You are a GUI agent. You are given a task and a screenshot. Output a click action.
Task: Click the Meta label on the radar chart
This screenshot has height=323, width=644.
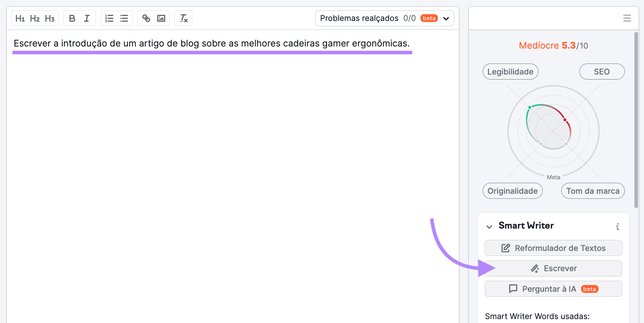tap(553, 177)
